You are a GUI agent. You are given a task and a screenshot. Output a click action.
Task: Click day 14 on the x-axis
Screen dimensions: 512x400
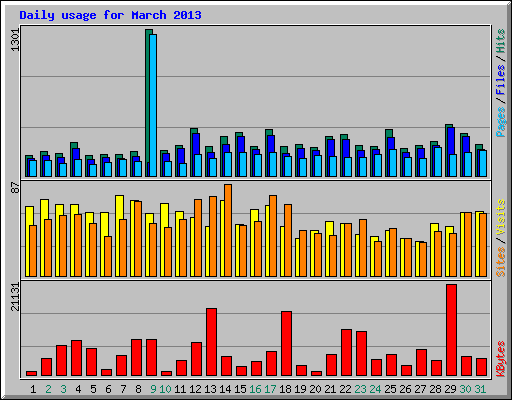tap(225, 389)
